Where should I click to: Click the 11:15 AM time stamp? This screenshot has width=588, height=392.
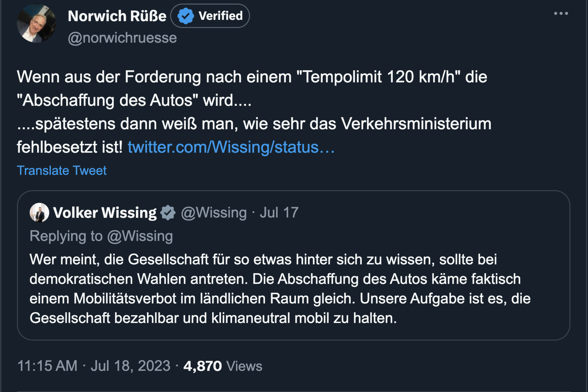pyautogui.click(x=47, y=366)
